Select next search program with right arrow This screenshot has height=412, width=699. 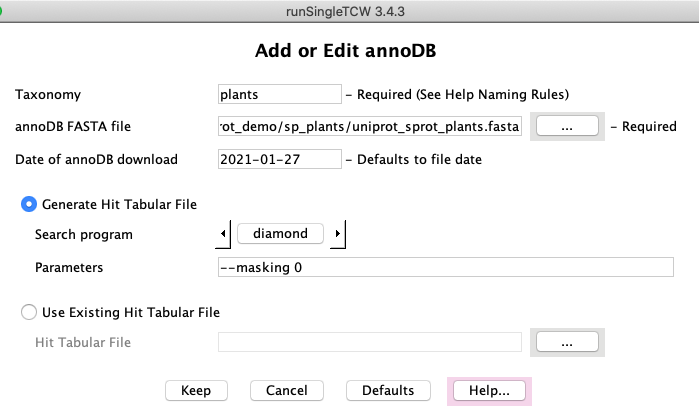tap(338, 233)
